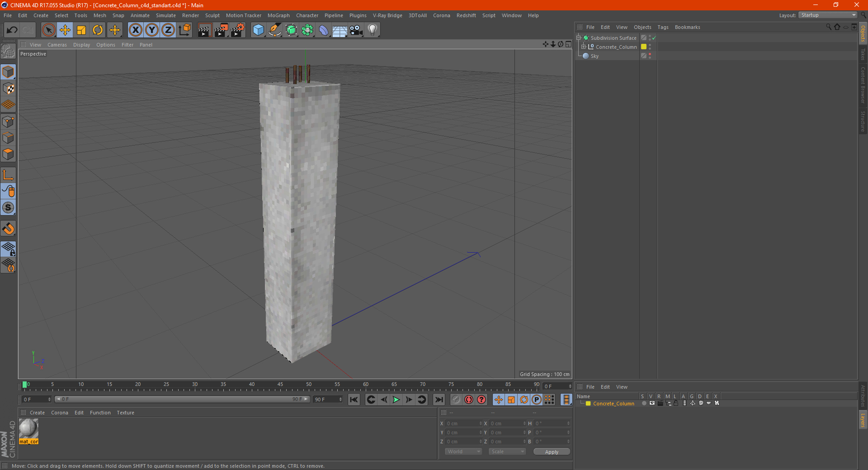Open the Floor environment objects icon
This screenshot has width=868, height=470.
(x=340, y=30)
